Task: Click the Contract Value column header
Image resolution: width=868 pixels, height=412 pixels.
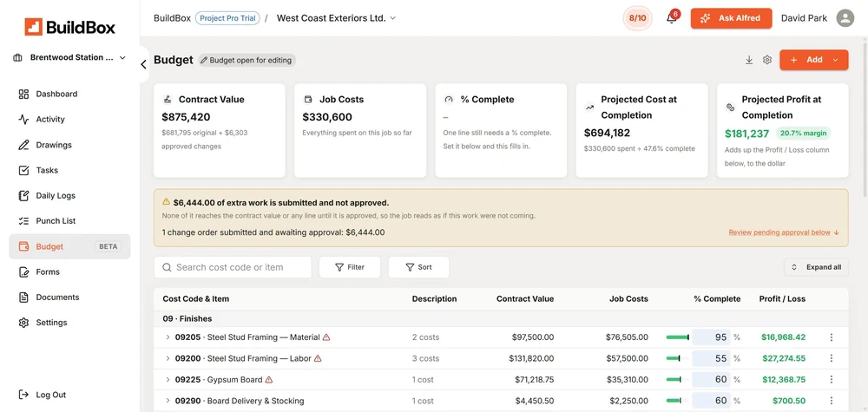Action: [x=525, y=298]
